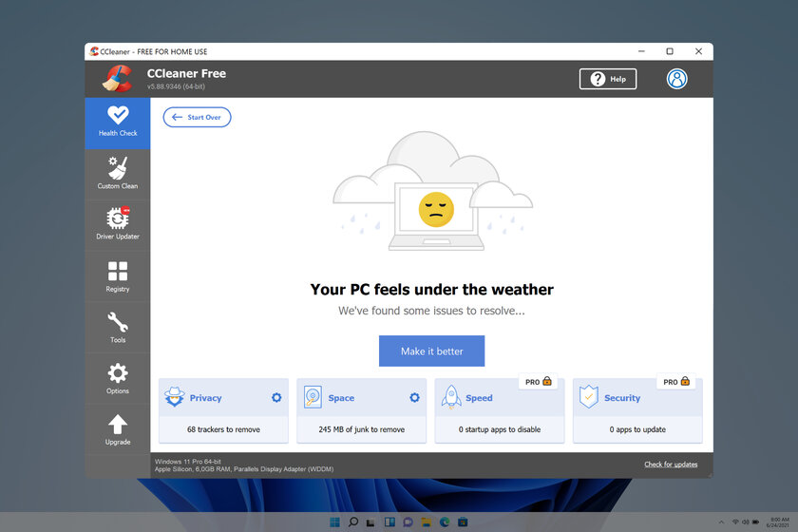Click the PRO lock badge on Security card

coord(676,381)
